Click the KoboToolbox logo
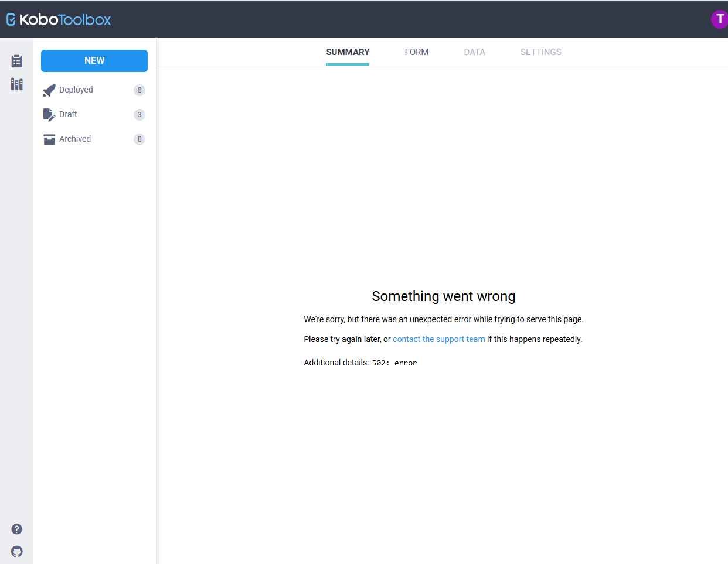Screen dimensions: 728x564 pos(59,19)
